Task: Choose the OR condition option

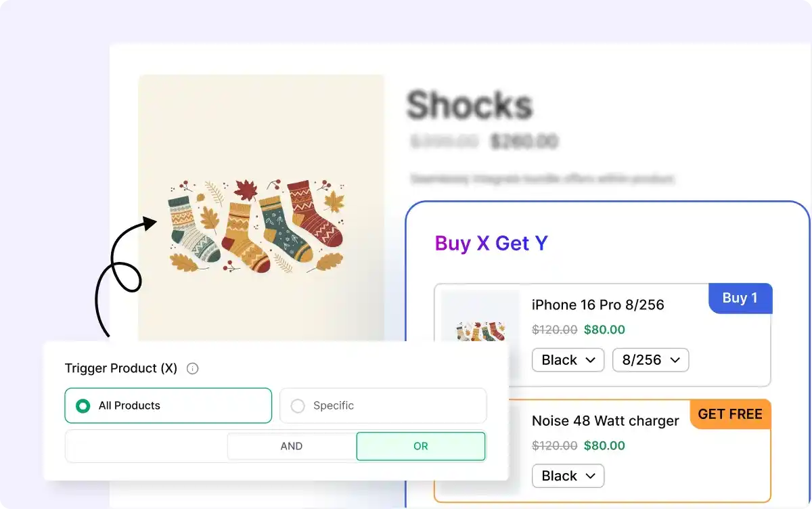Action: coord(420,447)
